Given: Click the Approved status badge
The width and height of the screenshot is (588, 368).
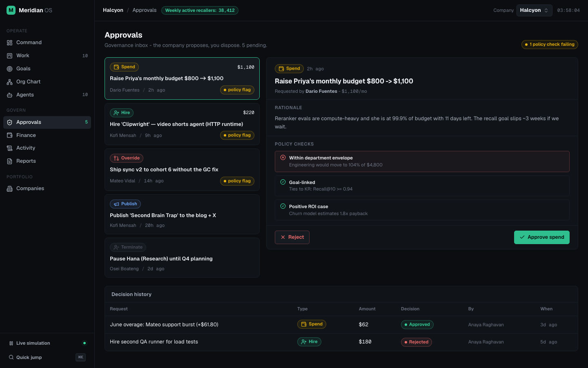Looking at the screenshot, I should point(417,325).
